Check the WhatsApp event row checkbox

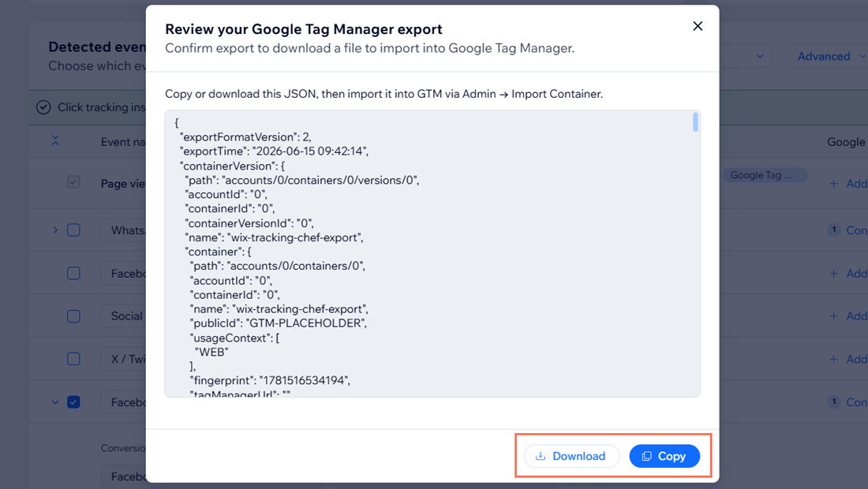coord(73,230)
